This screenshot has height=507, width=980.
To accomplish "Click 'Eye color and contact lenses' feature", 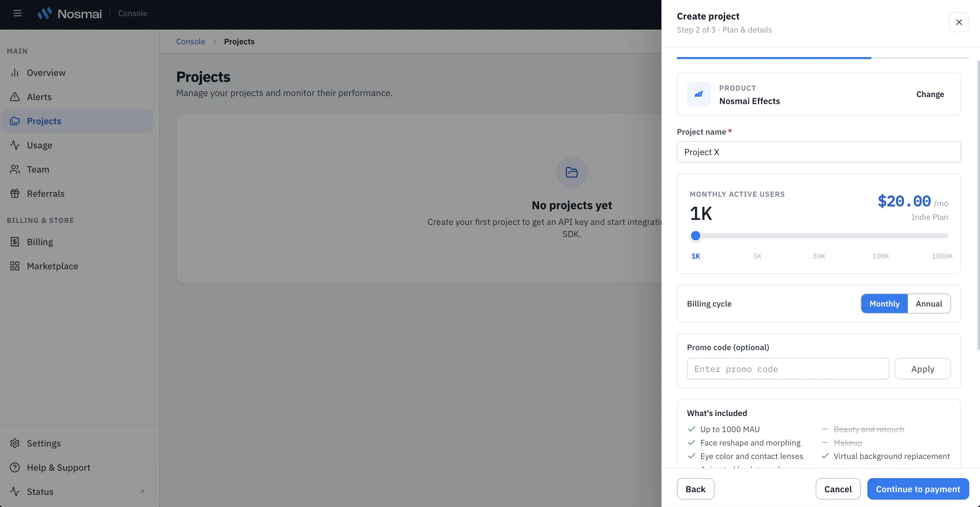I will pyautogui.click(x=751, y=456).
